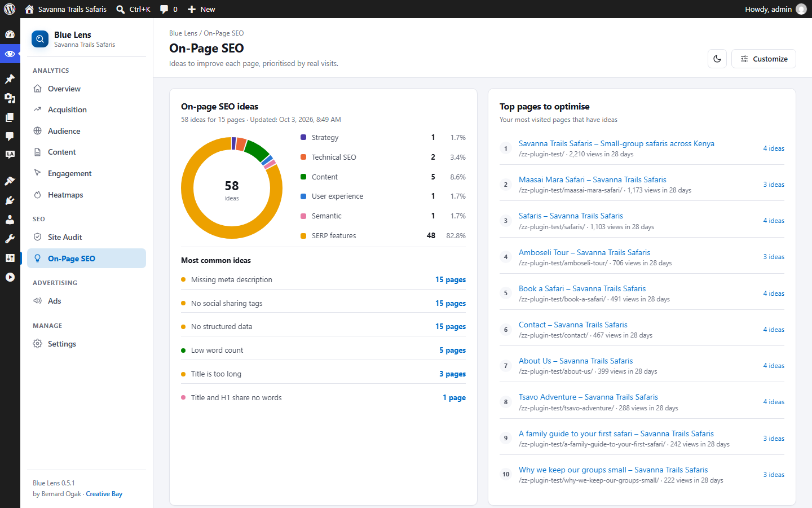The height and width of the screenshot is (508, 812).
Task: Open the Ads page
Action: coord(86,301)
